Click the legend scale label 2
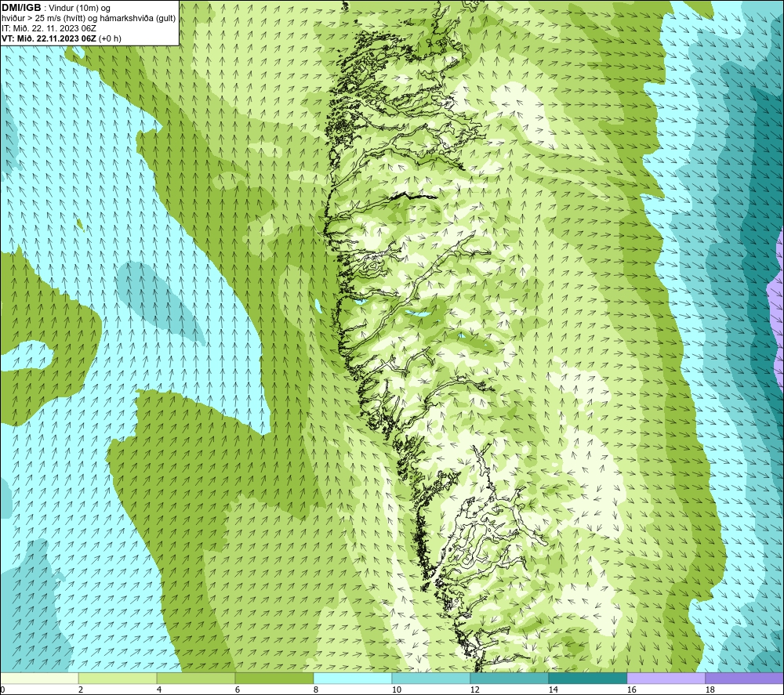 tap(81, 690)
